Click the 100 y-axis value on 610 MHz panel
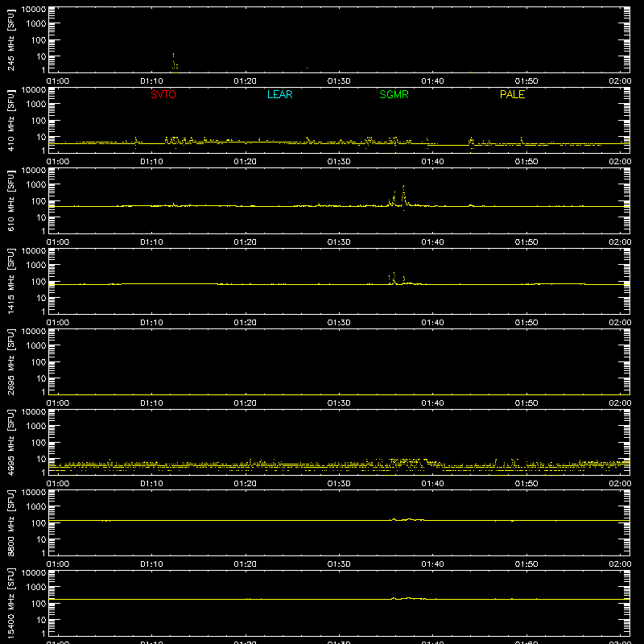This screenshot has width=644, height=644. tap(39, 201)
